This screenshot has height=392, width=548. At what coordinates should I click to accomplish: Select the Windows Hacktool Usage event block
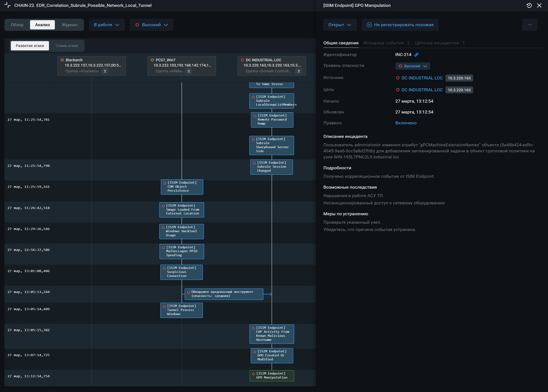click(181, 232)
